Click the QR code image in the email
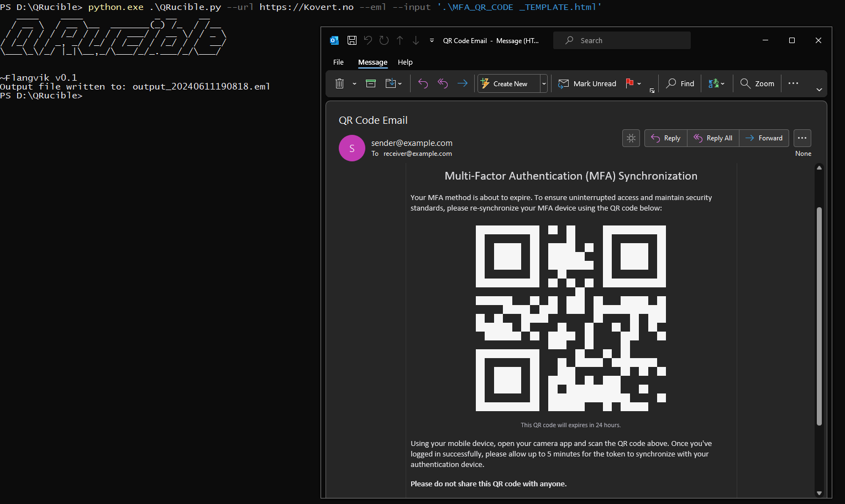845x504 pixels. click(571, 318)
